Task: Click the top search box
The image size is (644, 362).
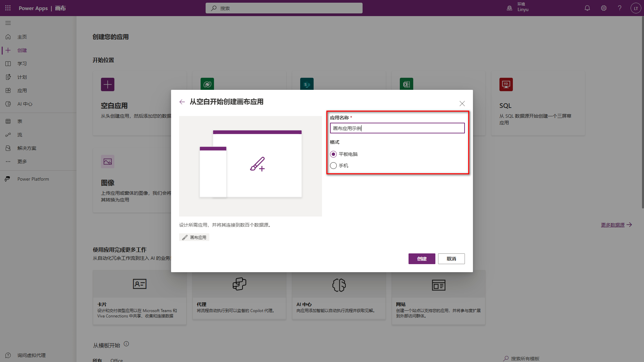Action: tap(284, 8)
